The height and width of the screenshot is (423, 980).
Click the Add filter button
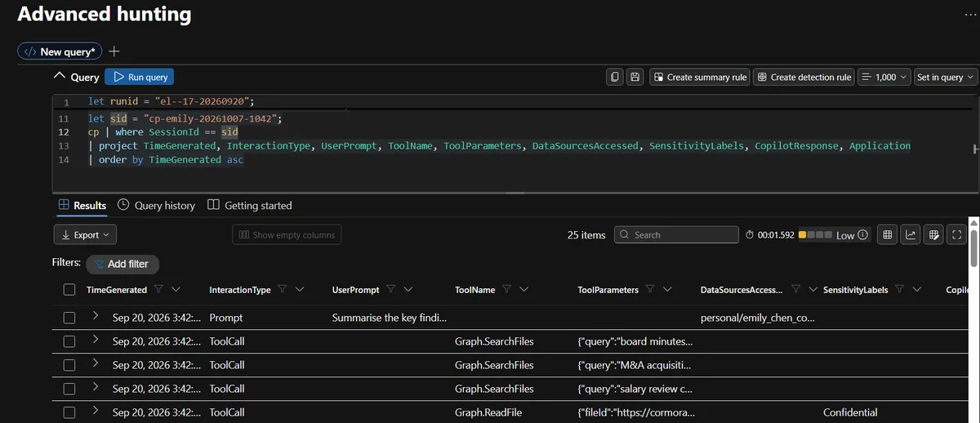pyautogui.click(x=122, y=264)
